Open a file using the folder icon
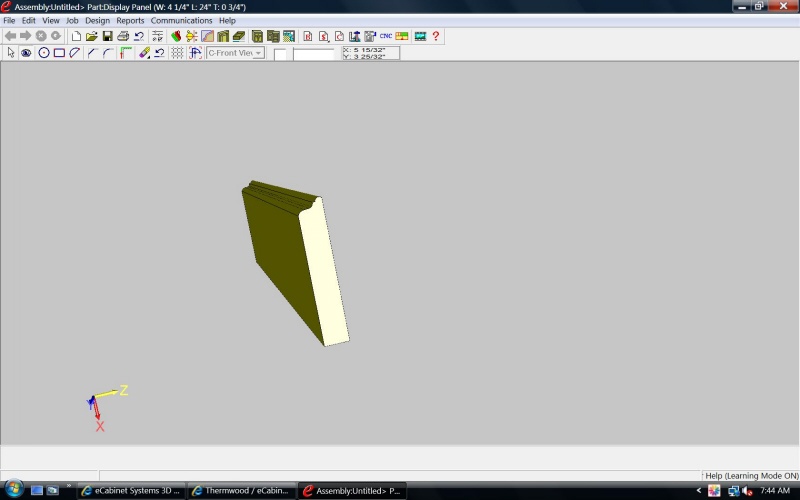 [x=91, y=36]
